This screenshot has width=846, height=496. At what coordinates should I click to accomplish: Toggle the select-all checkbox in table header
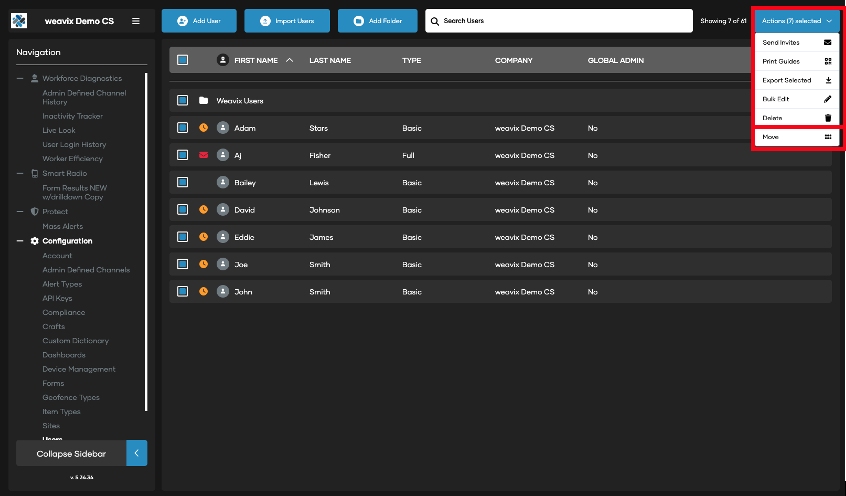[x=182, y=60]
